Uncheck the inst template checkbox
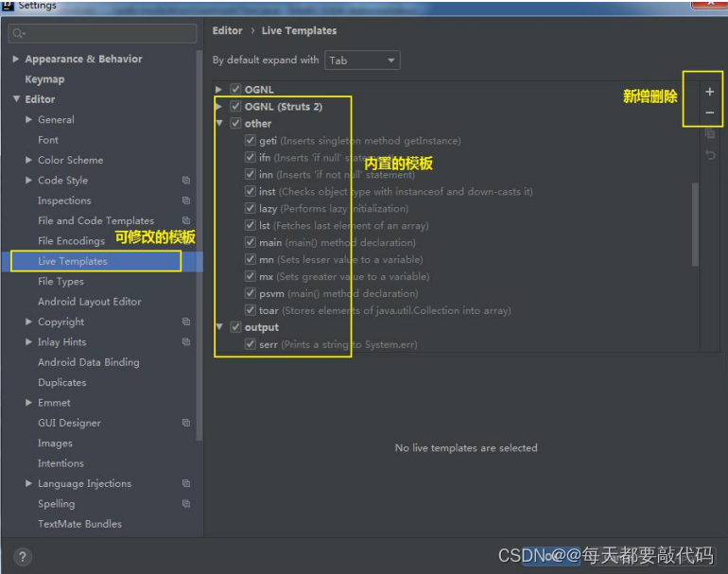 pyautogui.click(x=251, y=191)
